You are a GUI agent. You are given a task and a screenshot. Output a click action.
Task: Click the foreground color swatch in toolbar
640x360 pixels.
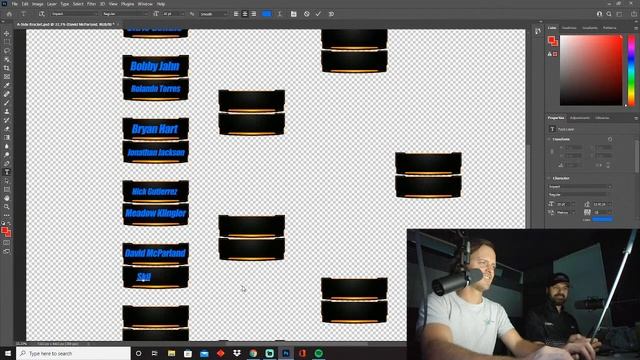point(4,231)
